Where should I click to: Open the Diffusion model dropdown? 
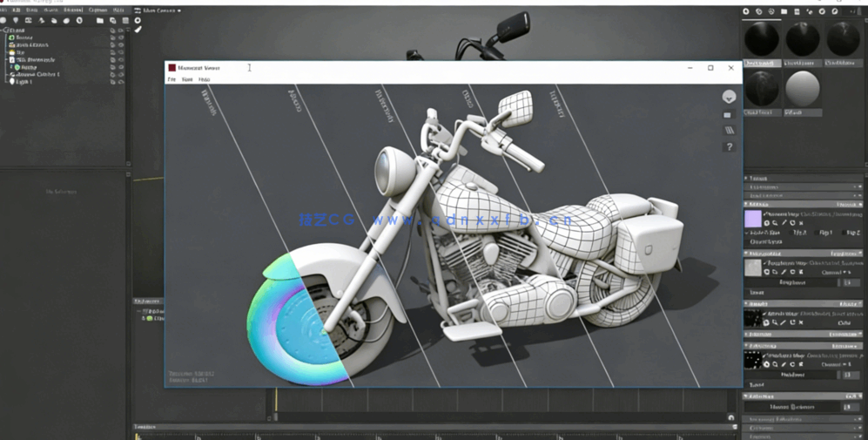(x=846, y=335)
